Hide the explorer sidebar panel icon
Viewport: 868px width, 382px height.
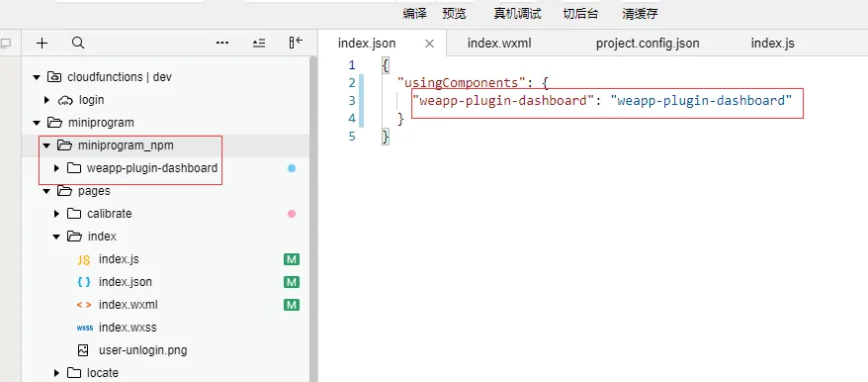[296, 43]
